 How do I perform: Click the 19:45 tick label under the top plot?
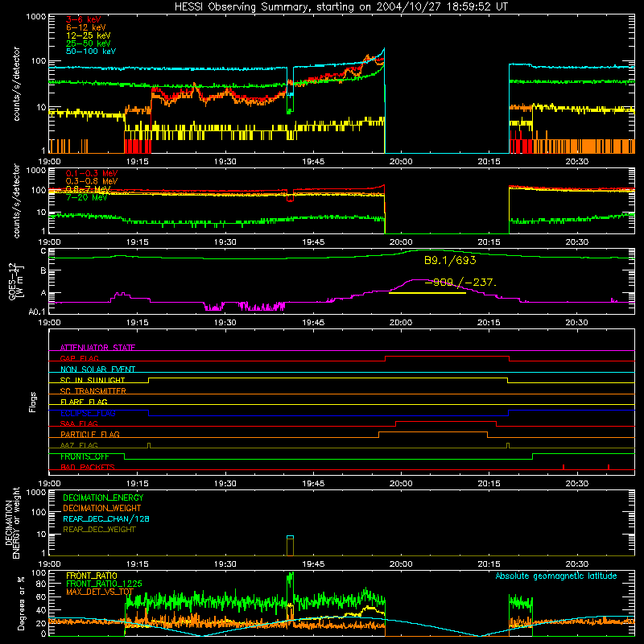[313, 162]
